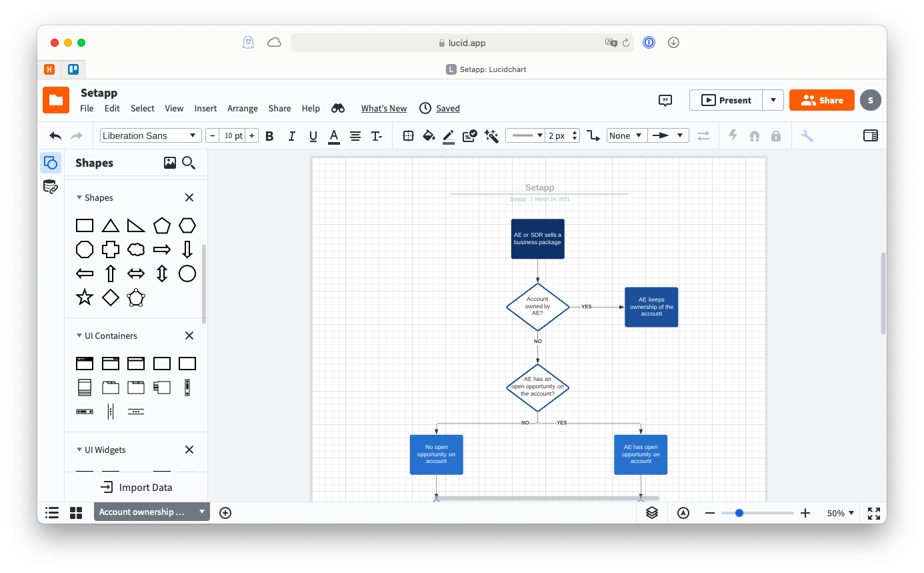Open text alignment options

coord(355,136)
